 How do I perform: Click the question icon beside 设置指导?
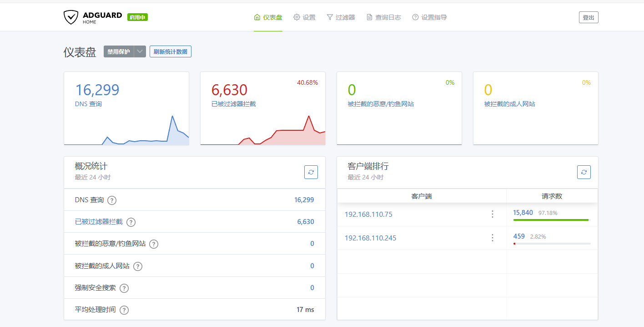(x=415, y=17)
